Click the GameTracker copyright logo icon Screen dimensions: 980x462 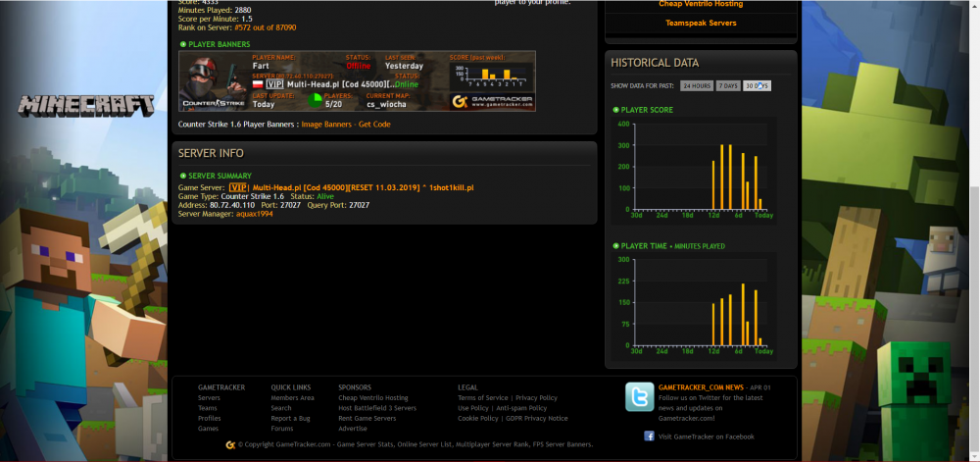[x=230, y=444]
